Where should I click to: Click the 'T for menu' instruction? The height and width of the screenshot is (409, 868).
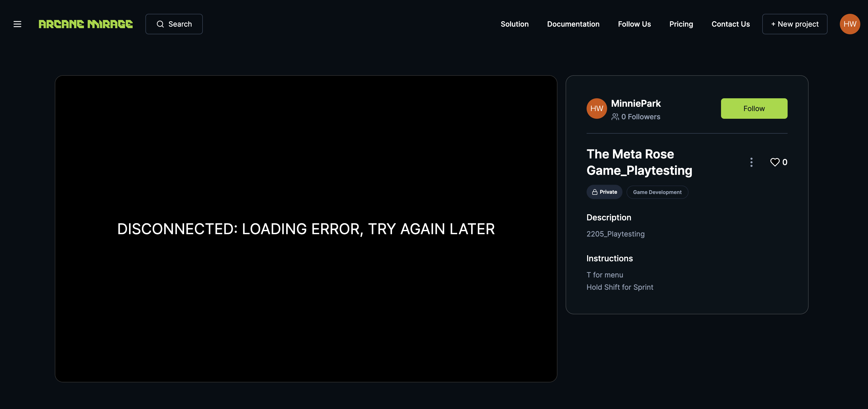[x=605, y=275]
